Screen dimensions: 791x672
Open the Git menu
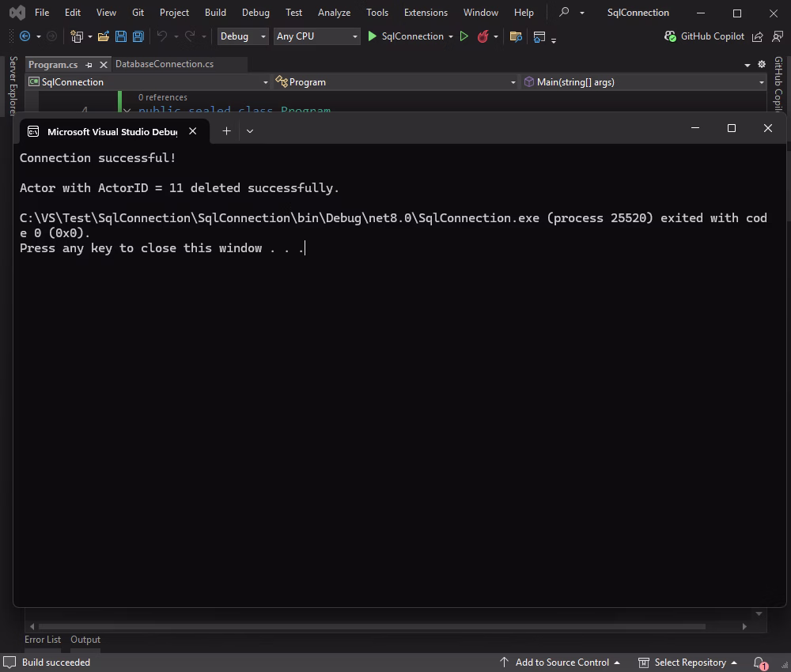[x=138, y=12]
